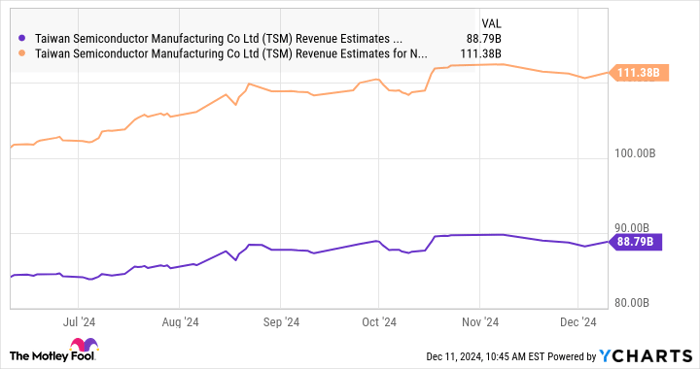Click the Dec 11, 2024 timestamp text
The width and height of the screenshot is (700, 369).
[x=485, y=357]
